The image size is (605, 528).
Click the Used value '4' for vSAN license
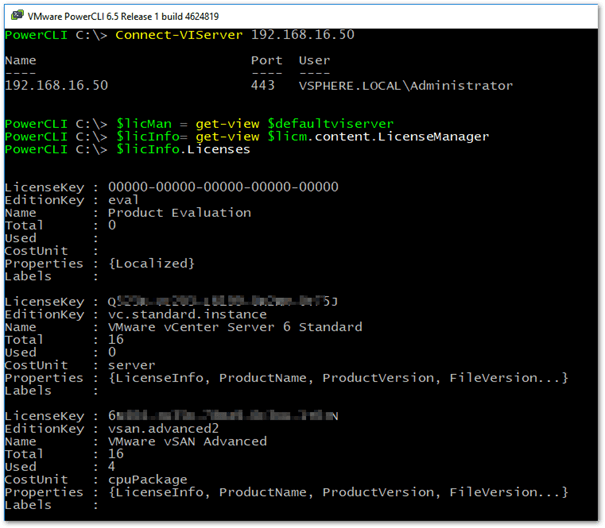pos(112,466)
